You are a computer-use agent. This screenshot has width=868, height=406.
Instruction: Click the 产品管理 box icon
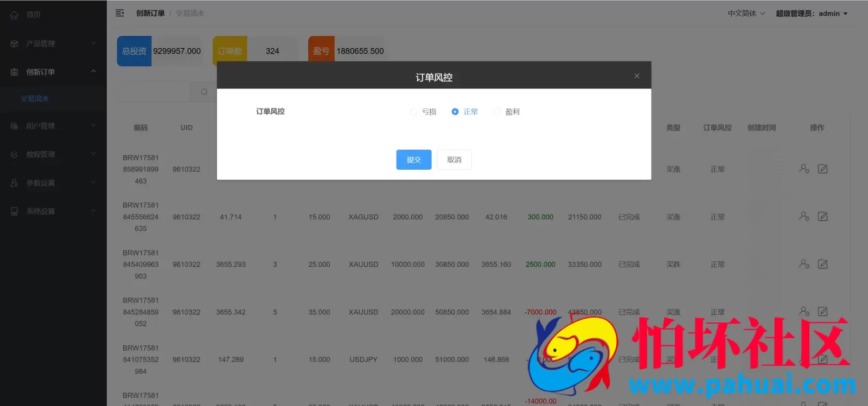tap(15, 44)
